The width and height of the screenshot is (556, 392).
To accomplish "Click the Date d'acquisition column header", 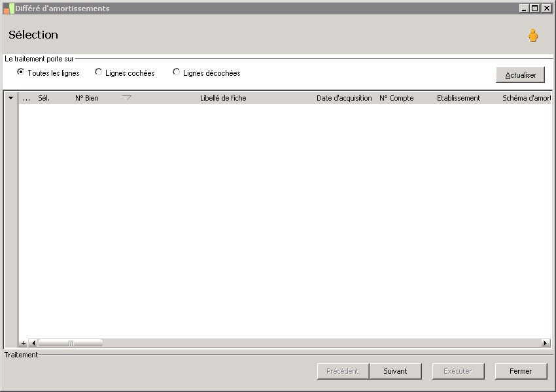I will (x=344, y=98).
